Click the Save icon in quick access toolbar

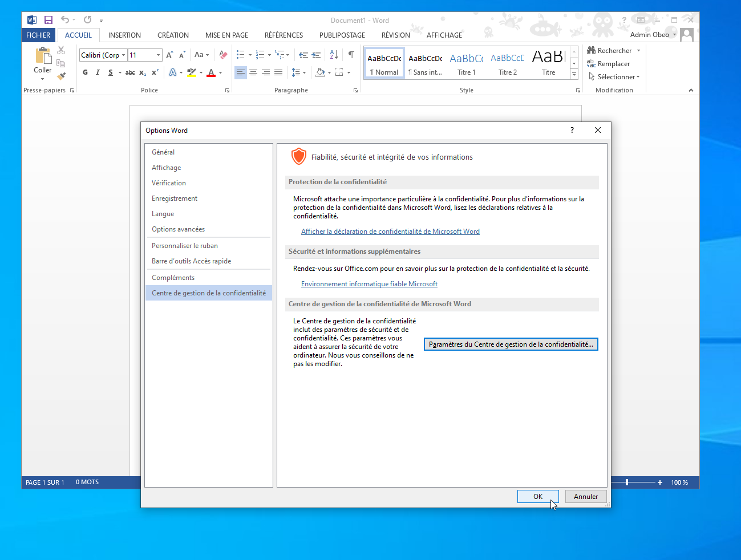tap(48, 20)
